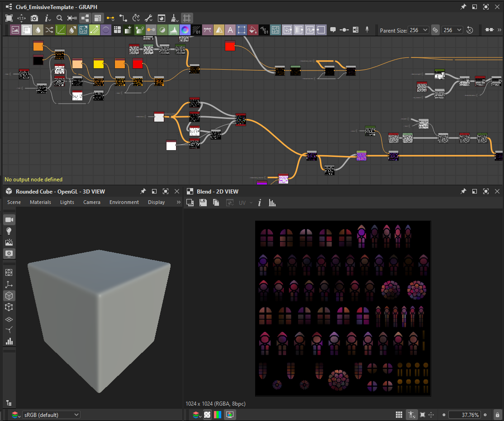
Task: Add a Text node (letter A)
Action: [230, 30]
